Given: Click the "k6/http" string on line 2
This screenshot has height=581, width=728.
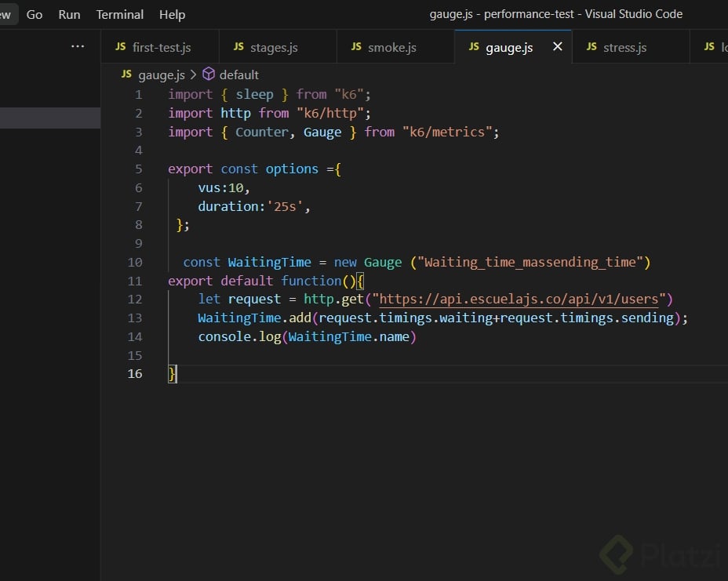Looking at the screenshot, I should [x=330, y=113].
